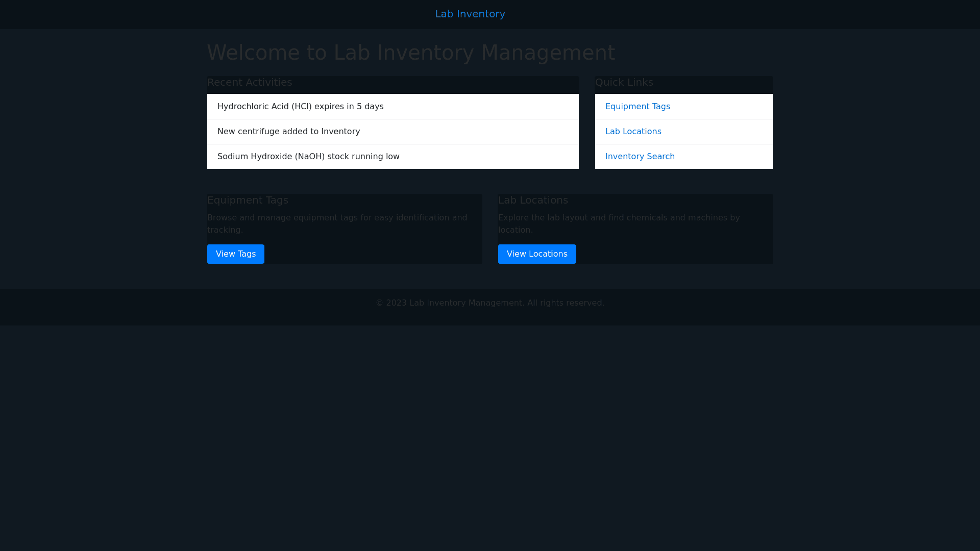Open Lab Locations quick link
980x551 pixels.
click(633, 132)
